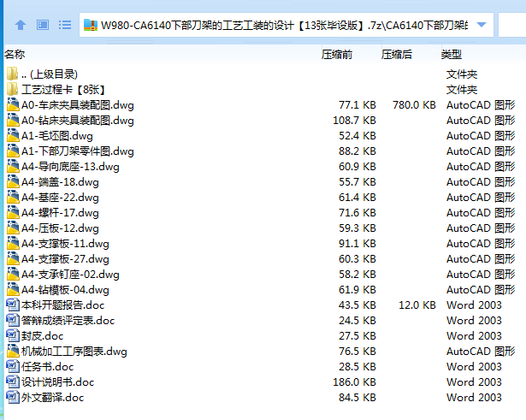Viewport: 526px width, 420px height.
Task: Click the file name A1-毛坯图.dwg
Action: pos(57,136)
